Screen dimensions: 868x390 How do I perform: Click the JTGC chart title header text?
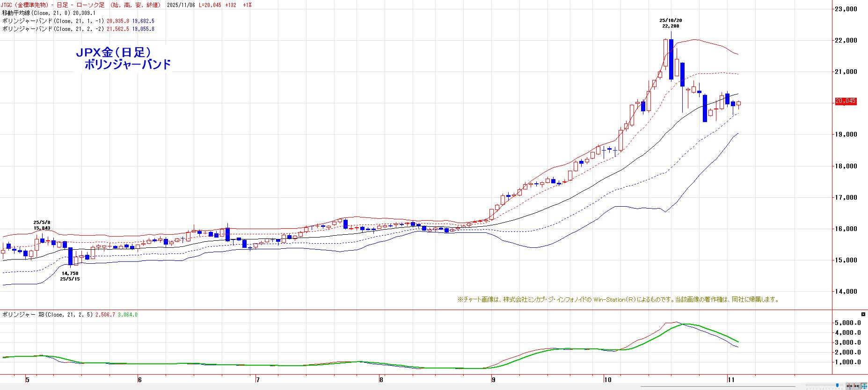[x=81, y=5]
